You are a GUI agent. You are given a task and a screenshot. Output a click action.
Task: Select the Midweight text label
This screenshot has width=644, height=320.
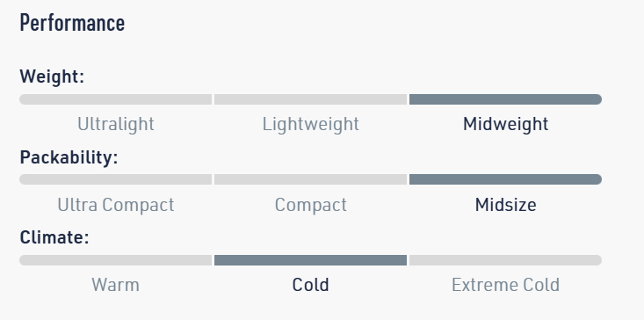[x=505, y=124]
